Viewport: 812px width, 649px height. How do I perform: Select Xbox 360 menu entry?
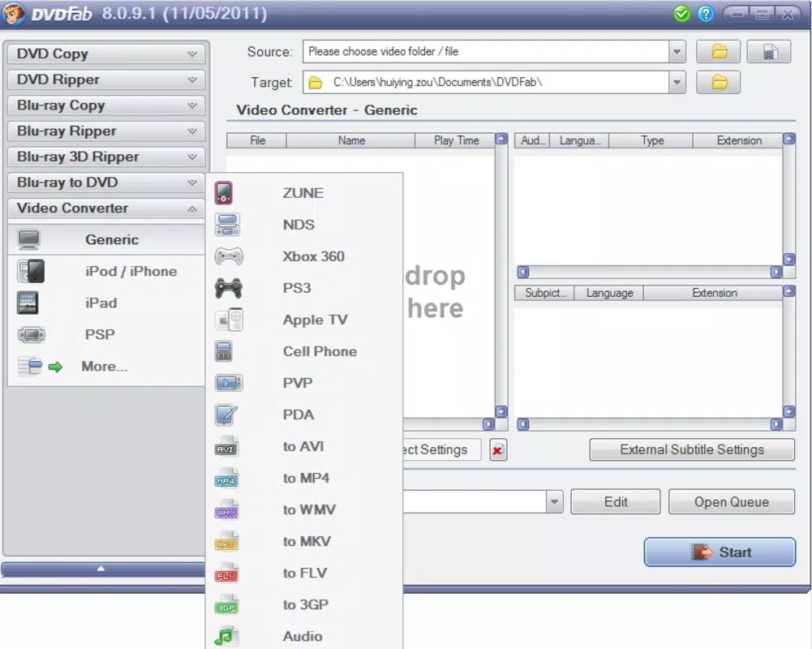(303, 256)
